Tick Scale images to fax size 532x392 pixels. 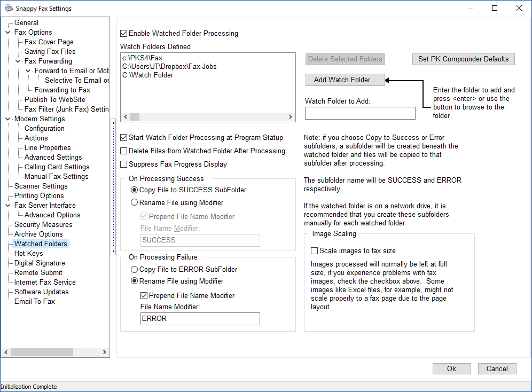pos(314,251)
